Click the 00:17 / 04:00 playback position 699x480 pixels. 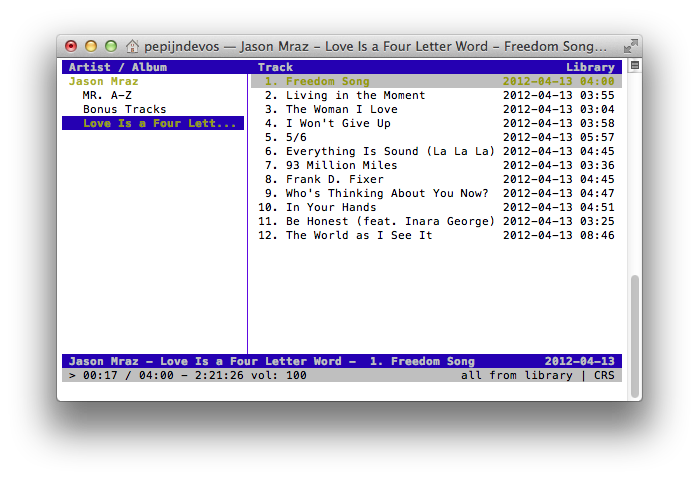click(x=128, y=375)
